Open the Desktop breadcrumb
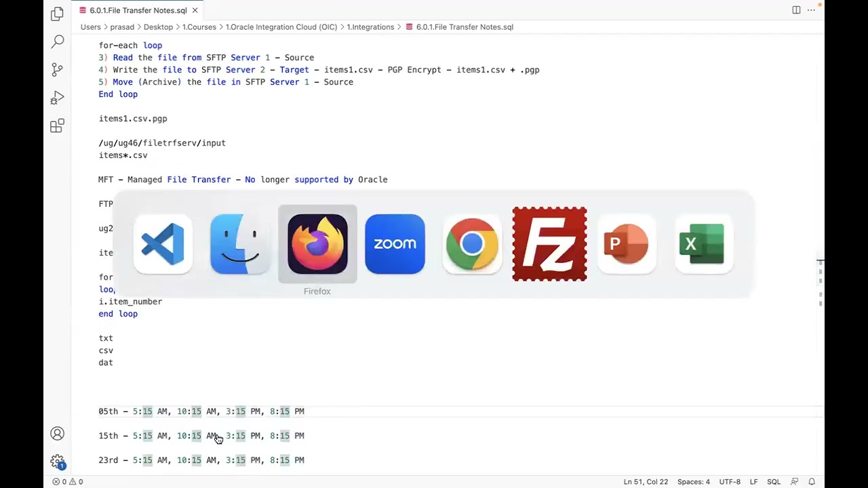 click(x=158, y=27)
